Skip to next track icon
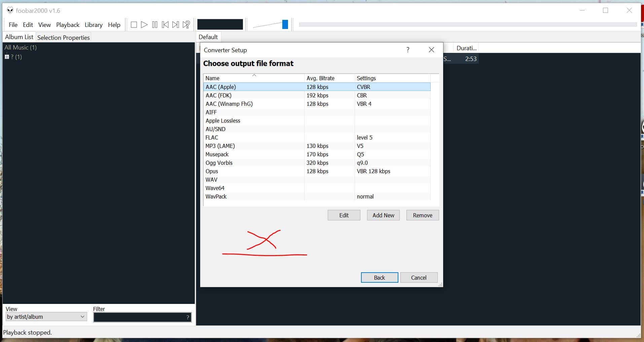 tap(175, 25)
